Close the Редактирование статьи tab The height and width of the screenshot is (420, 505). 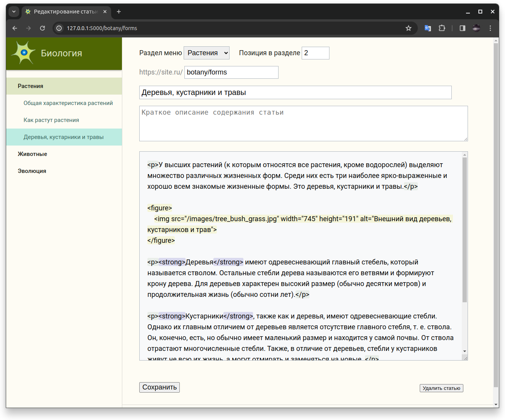[x=105, y=12]
